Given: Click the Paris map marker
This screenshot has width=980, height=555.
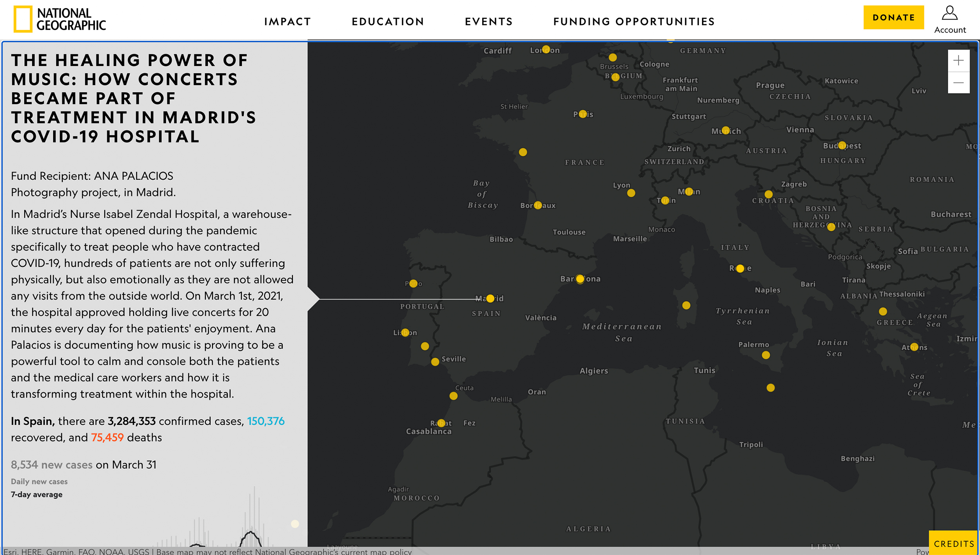Looking at the screenshot, I should click(x=583, y=114).
